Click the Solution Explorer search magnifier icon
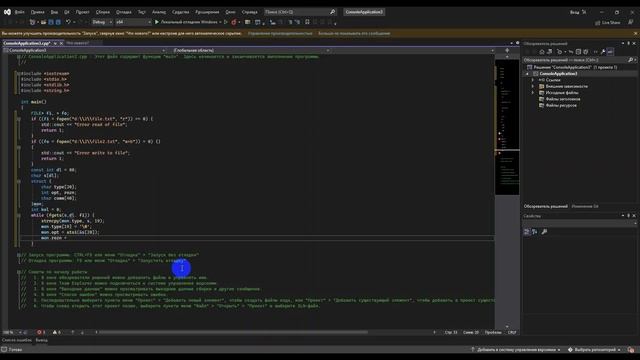Image resolution: width=640 pixels, height=360 pixels. pyautogui.click(x=631, y=60)
